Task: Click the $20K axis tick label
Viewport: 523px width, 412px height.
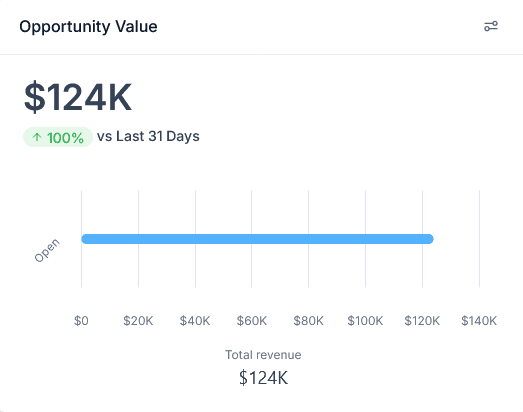Action: click(x=138, y=321)
